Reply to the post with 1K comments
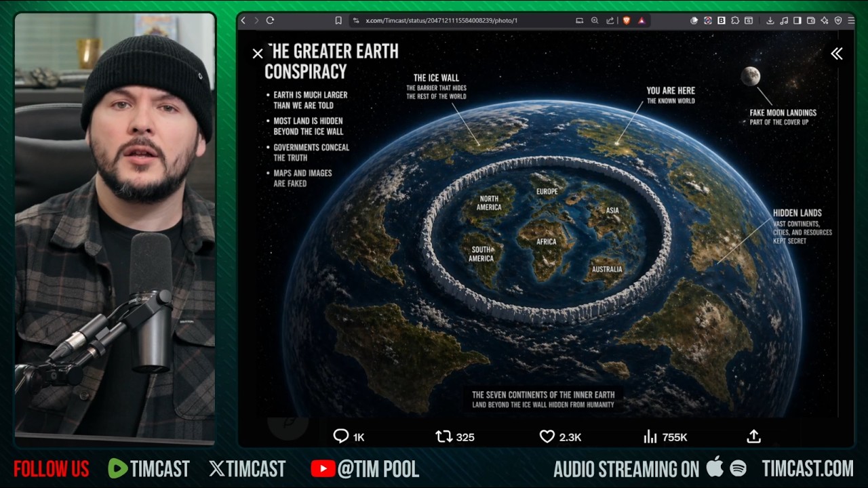Viewport: 868px width, 488px height. coord(341,437)
